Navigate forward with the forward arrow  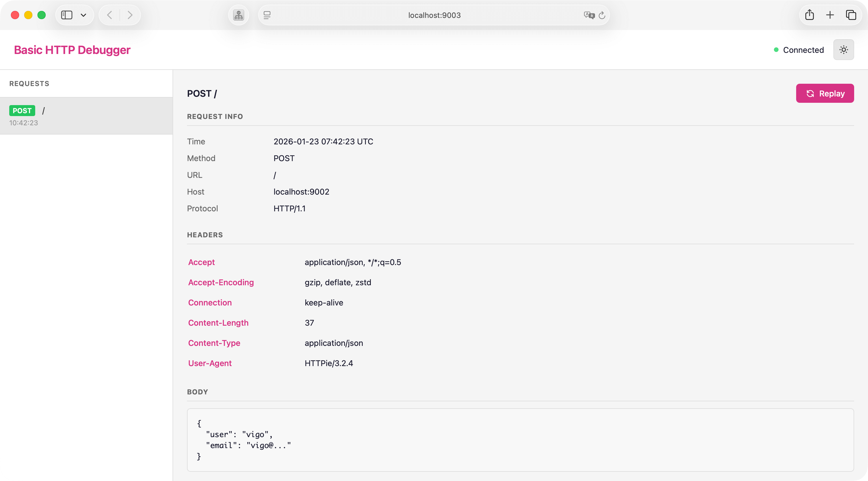pyautogui.click(x=130, y=15)
